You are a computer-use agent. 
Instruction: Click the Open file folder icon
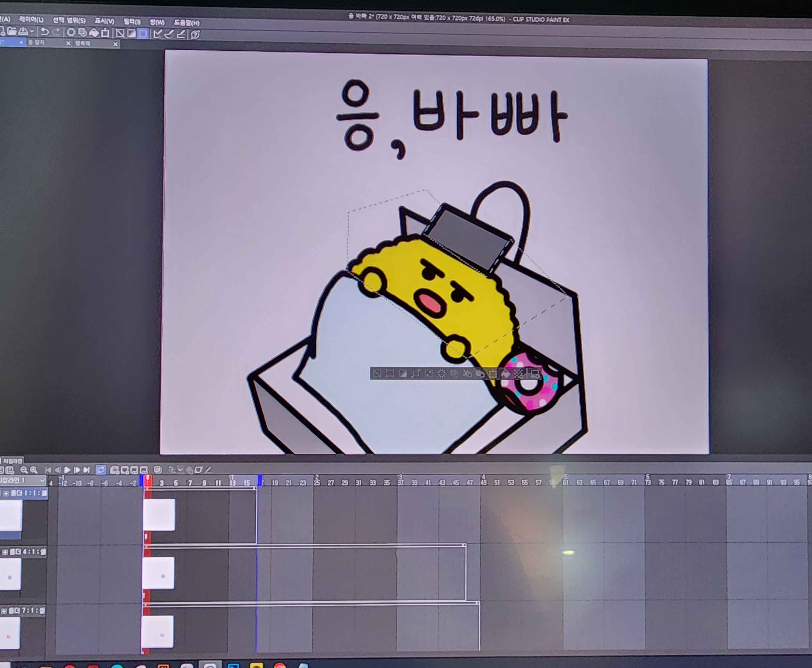(12, 32)
